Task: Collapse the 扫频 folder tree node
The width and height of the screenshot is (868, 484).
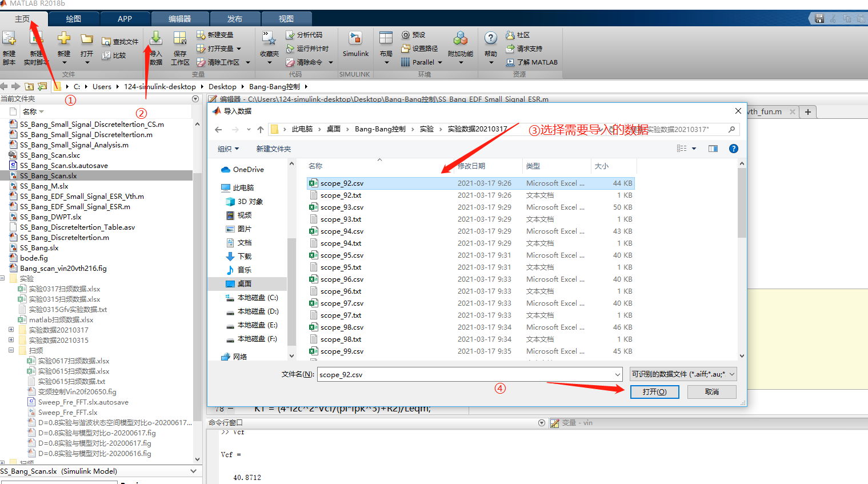Action: 11,350
